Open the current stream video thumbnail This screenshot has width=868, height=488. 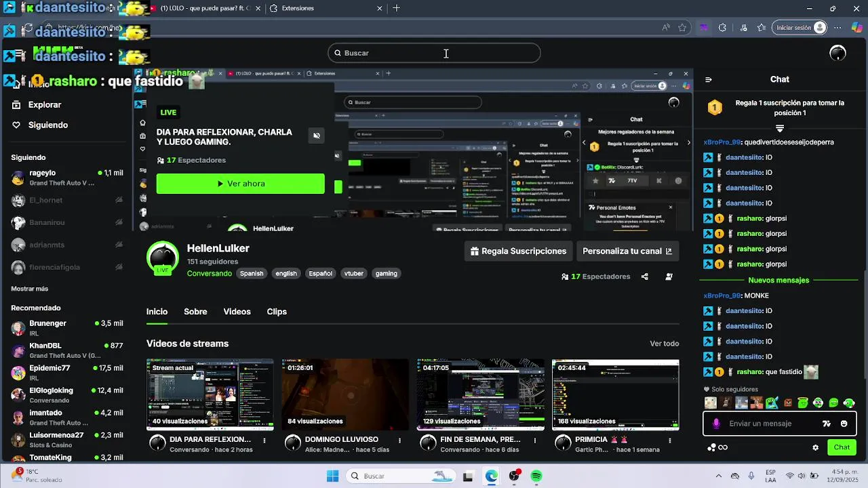[x=210, y=395]
